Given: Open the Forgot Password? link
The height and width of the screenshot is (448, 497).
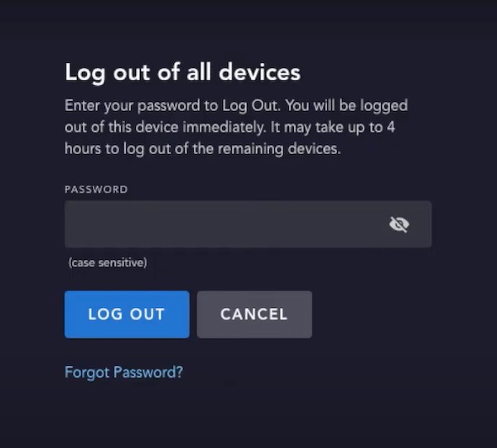Looking at the screenshot, I should 123,373.
